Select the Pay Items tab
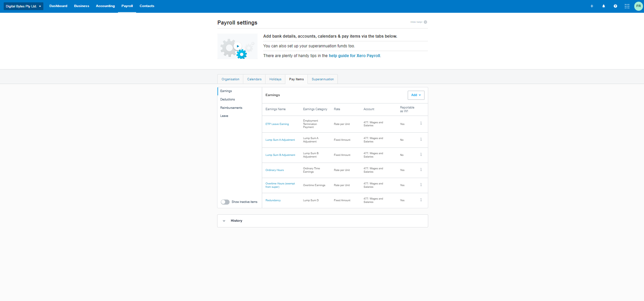This screenshot has width=644, height=301. (x=296, y=79)
